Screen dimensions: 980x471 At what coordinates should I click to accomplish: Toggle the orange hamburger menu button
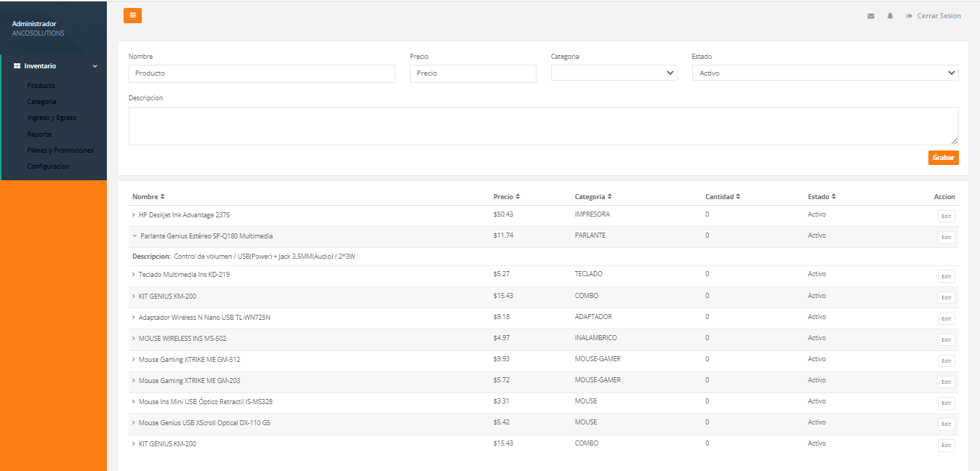[132, 15]
